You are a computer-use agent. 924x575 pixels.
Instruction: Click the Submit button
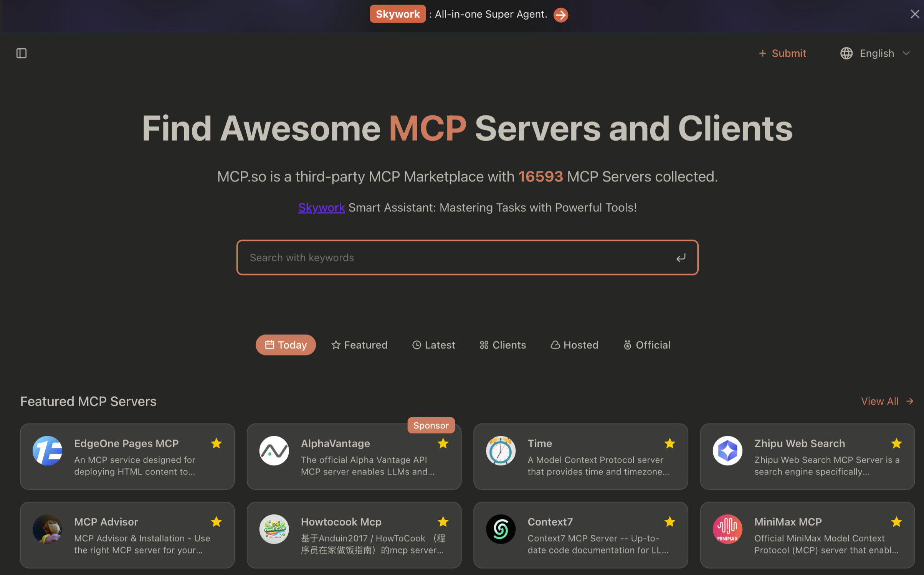pos(782,53)
